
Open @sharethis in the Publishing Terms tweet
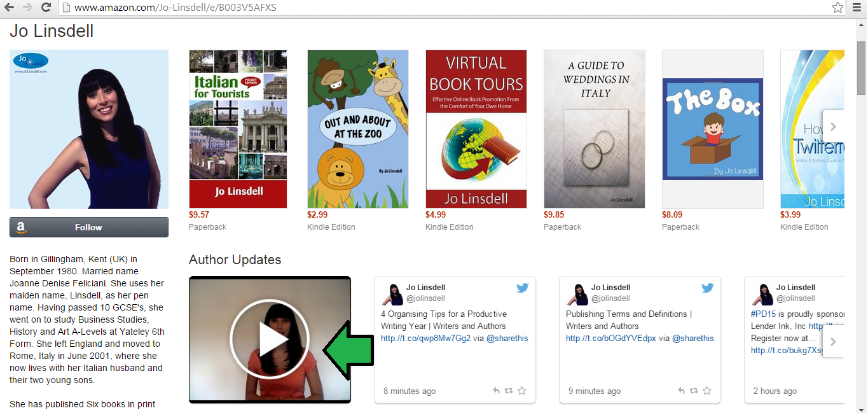click(x=692, y=339)
